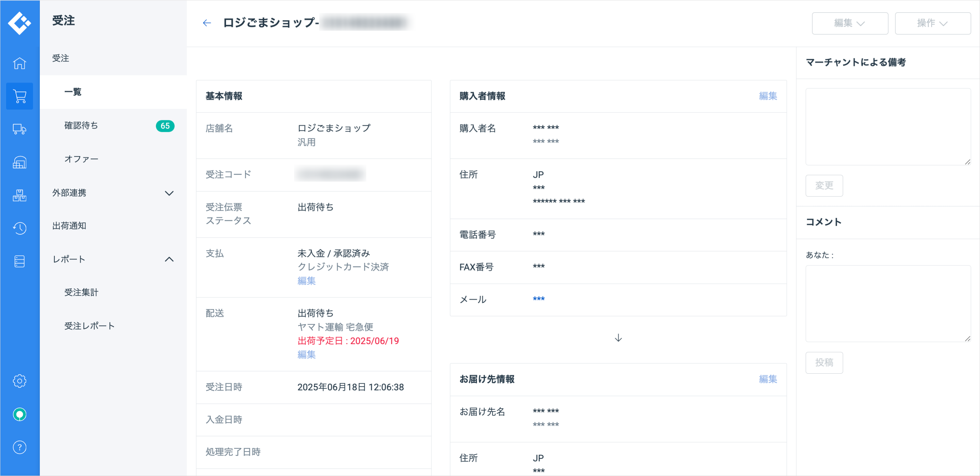Select 一覧 in the side menu

(113, 91)
